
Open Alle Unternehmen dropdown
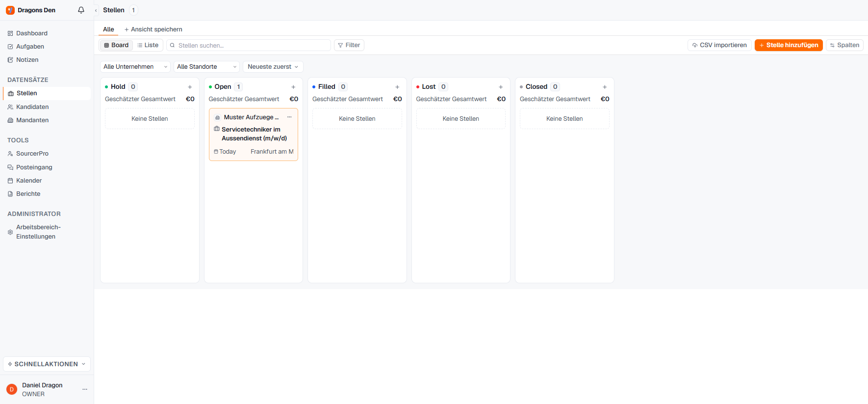135,67
